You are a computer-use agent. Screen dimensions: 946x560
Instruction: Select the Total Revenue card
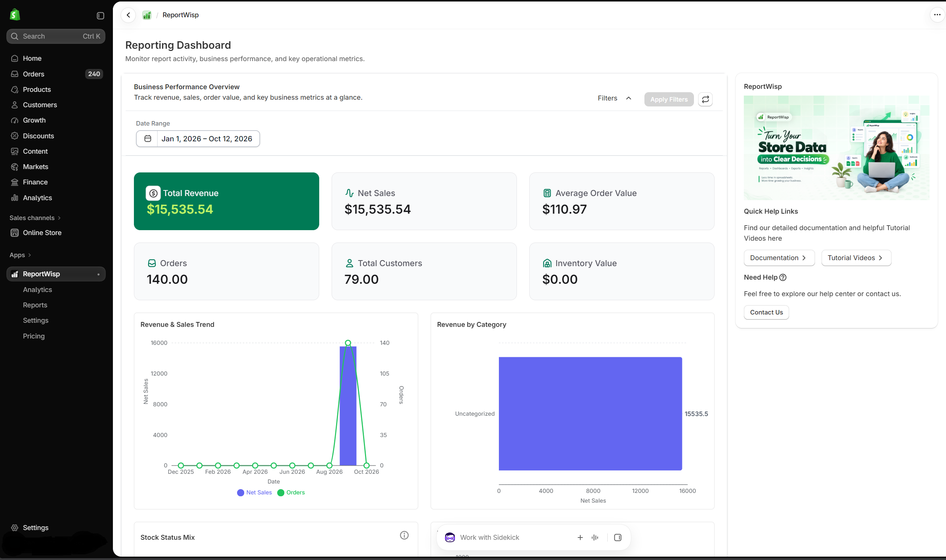tap(226, 201)
